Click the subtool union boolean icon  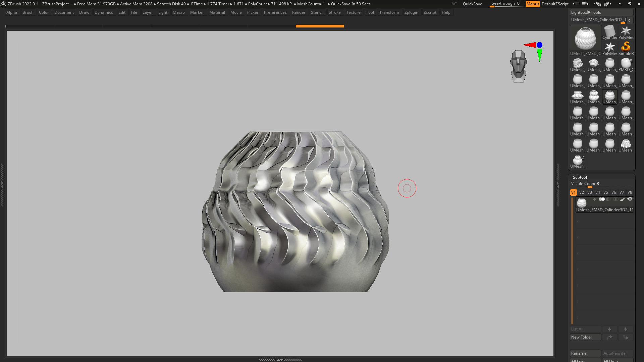pyautogui.click(x=602, y=199)
